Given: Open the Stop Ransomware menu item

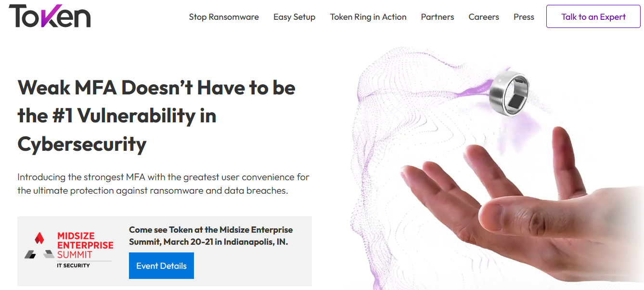Looking at the screenshot, I should click(x=224, y=17).
